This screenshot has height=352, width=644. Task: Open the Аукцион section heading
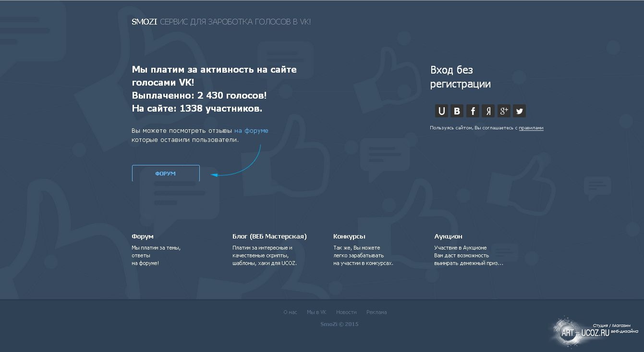[449, 237]
